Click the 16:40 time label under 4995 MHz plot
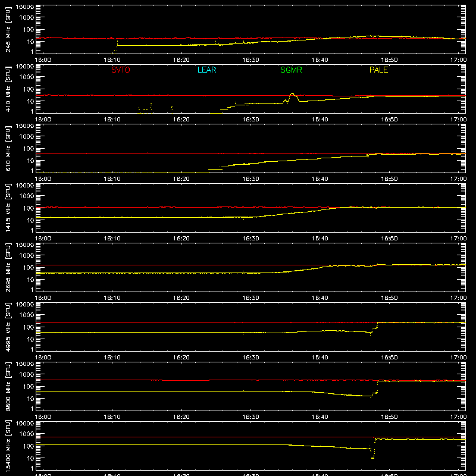This screenshot has width=476, height=476. (x=320, y=358)
